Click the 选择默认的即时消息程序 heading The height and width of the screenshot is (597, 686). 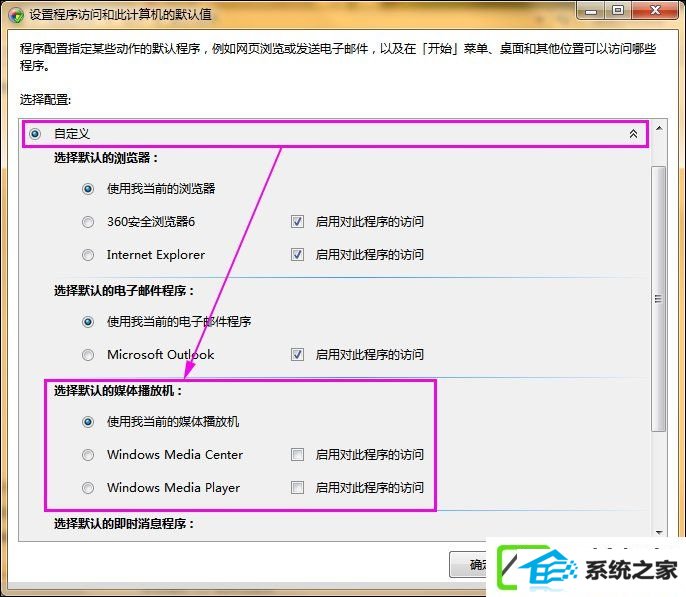click(x=124, y=524)
